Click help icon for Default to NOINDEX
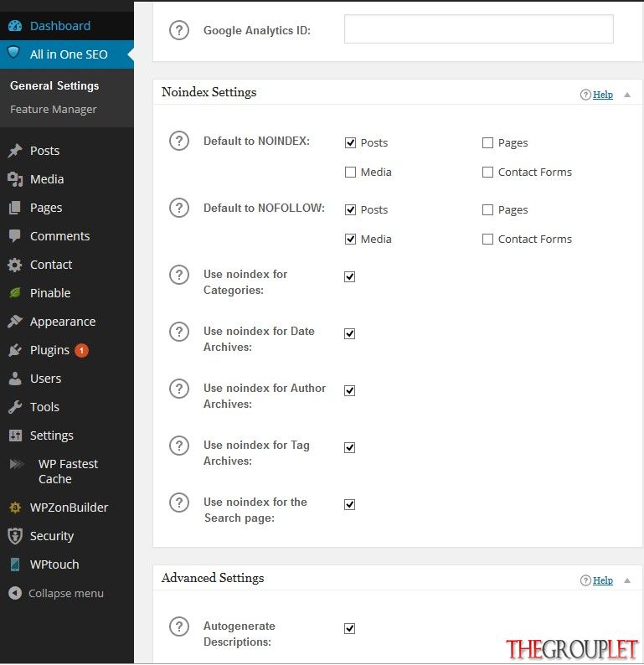The height and width of the screenshot is (665, 644). [x=179, y=141]
